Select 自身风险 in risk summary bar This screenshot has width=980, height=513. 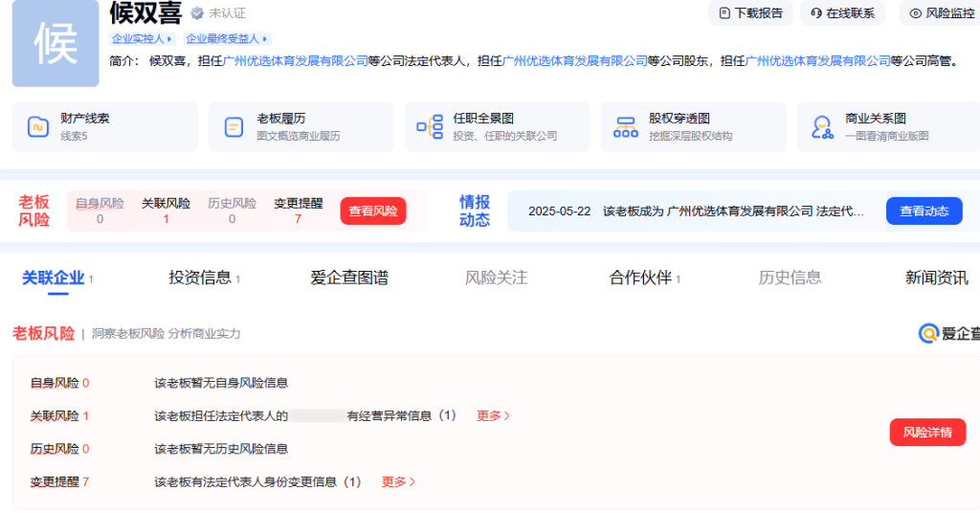[x=100, y=211]
